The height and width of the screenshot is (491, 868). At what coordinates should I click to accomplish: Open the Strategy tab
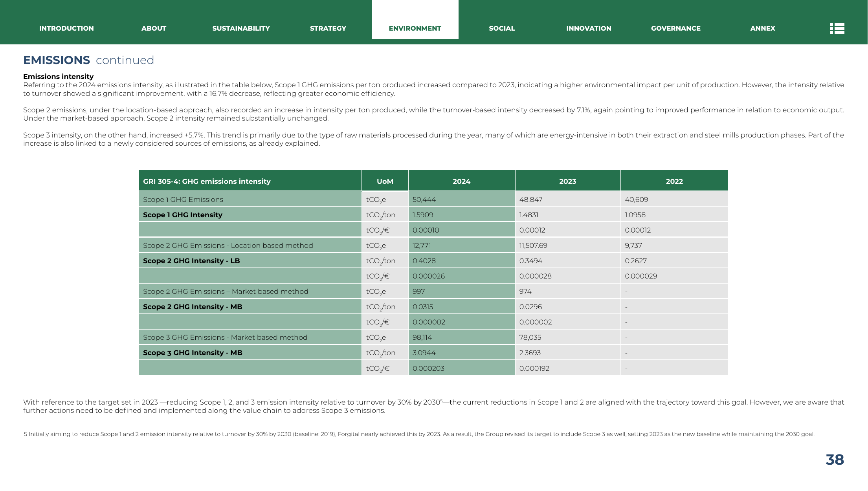coord(328,28)
